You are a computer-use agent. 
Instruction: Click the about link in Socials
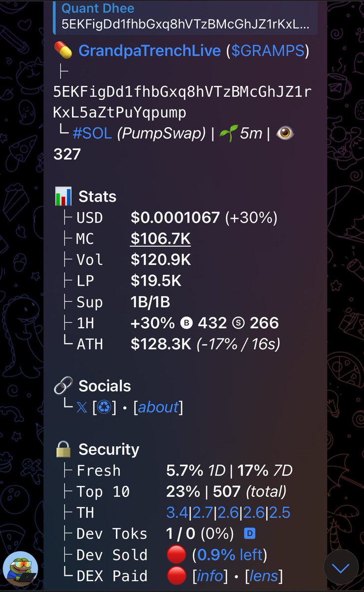pos(158,407)
